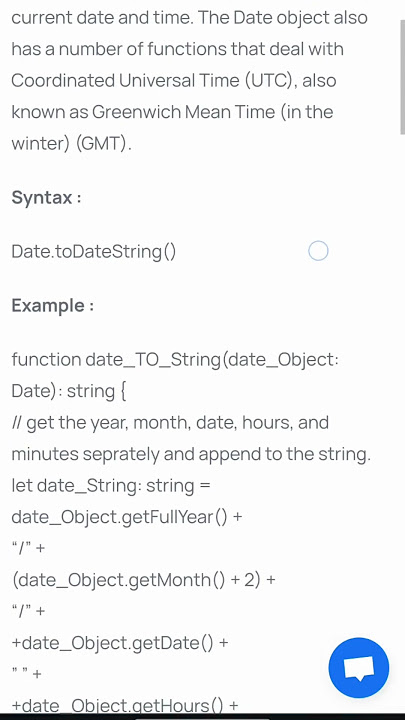Click the "Coordinated Universal Time (UTC)" text
The height and width of the screenshot is (720, 405).
153,80
